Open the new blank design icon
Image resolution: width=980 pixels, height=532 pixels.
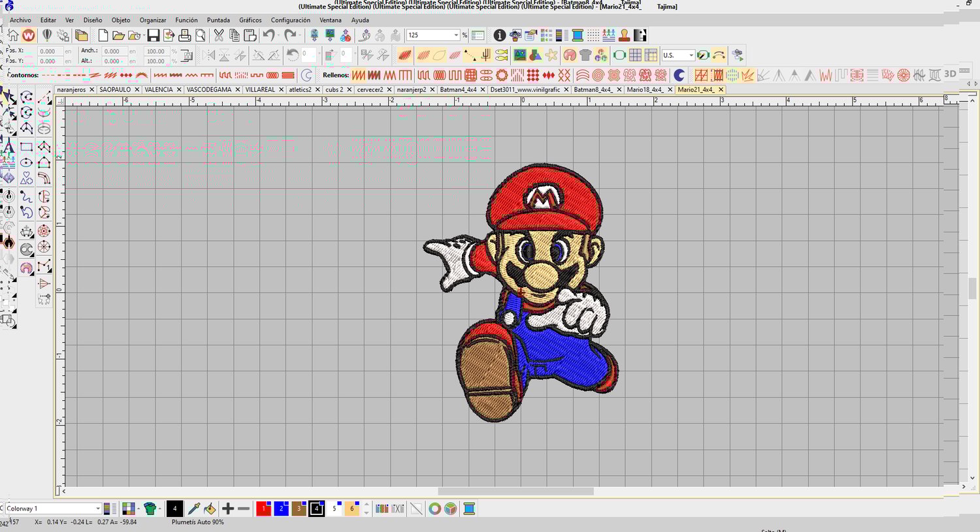click(x=103, y=35)
